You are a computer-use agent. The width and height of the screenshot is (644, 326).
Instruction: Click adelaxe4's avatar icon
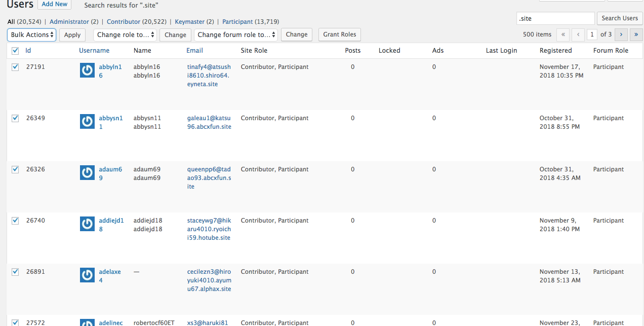tap(87, 275)
